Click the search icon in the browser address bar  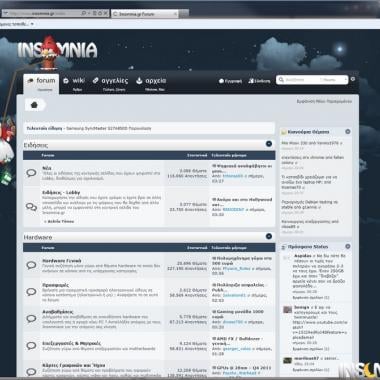pyautogui.click(x=84, y=13)
